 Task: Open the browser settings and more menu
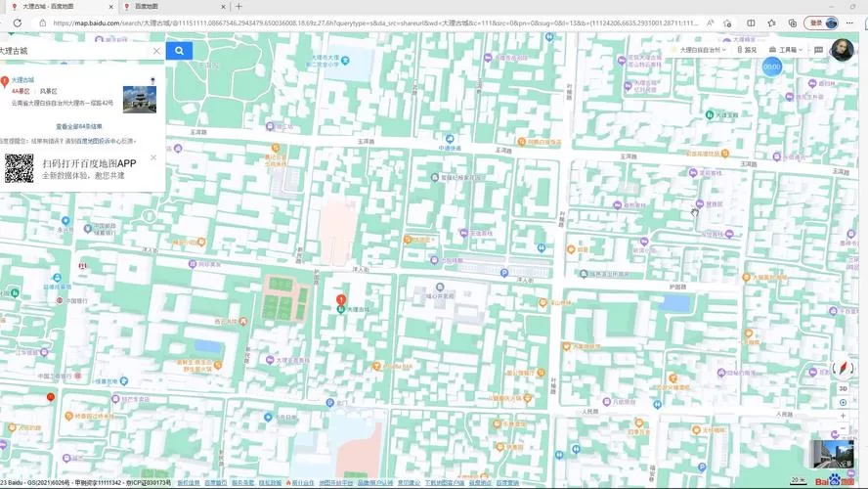point(850,23)
